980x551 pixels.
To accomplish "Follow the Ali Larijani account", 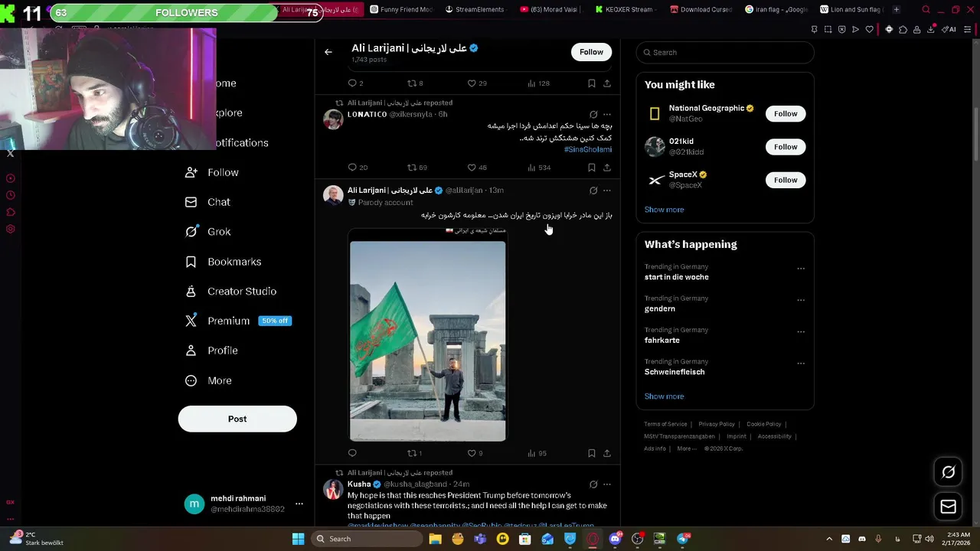I will pos(591,52).
